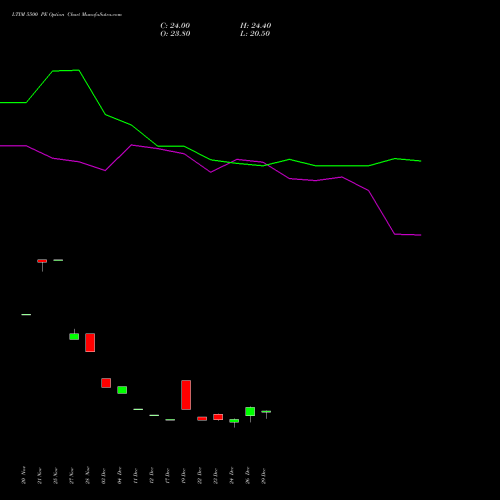Click the tall red candle above 19 Dec

(x=186, y=395)
